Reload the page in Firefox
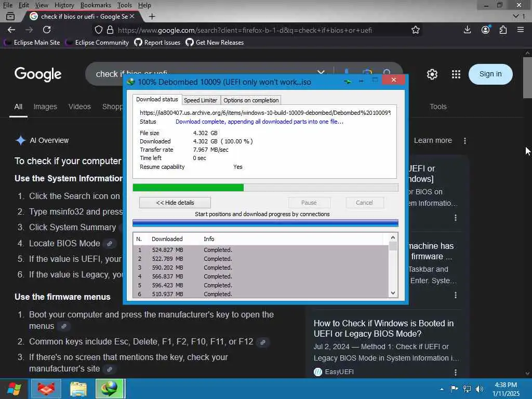 (47, 30)
